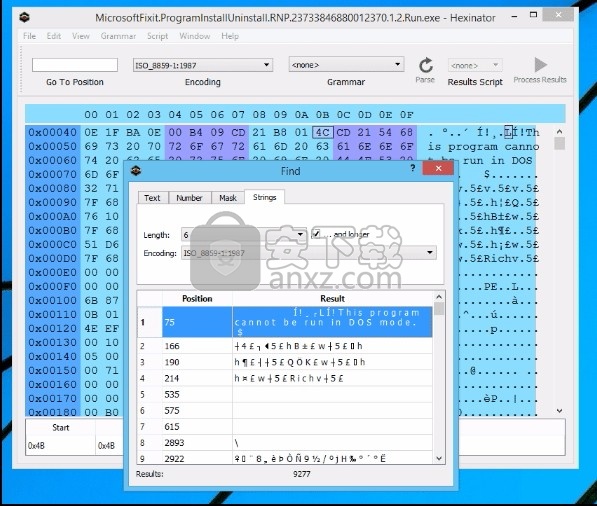Open the File menu
The image size is (597, 506).
pyautogui.click(x=29, y=36)
